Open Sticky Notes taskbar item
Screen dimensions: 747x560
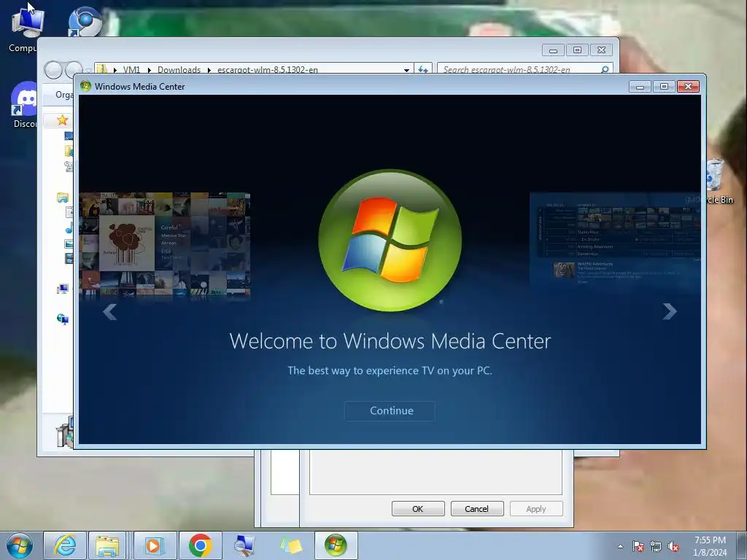point(290,545)
